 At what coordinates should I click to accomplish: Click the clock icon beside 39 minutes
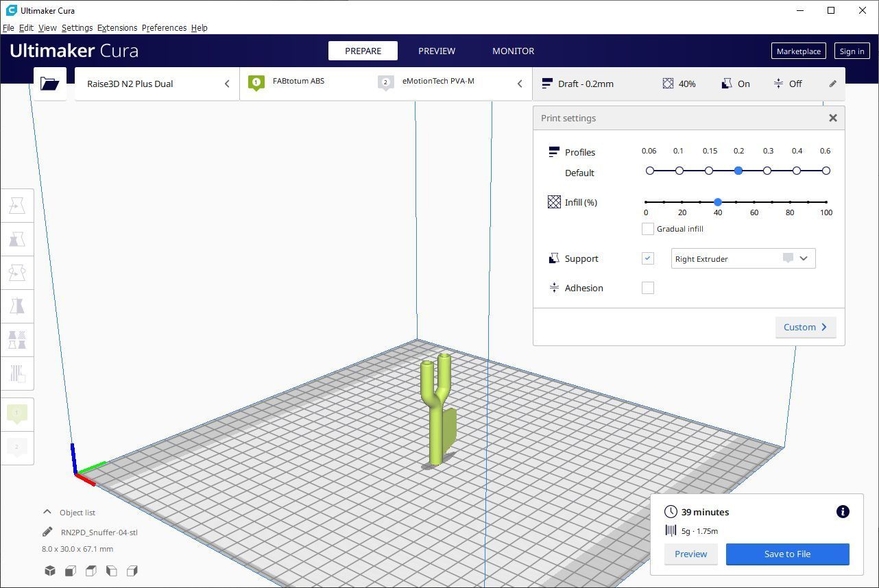point(671,512)
